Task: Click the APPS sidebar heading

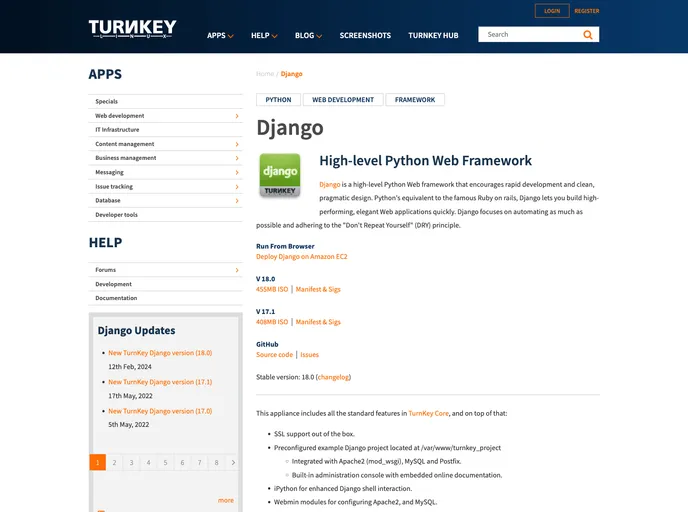Action: pos(105,74)
